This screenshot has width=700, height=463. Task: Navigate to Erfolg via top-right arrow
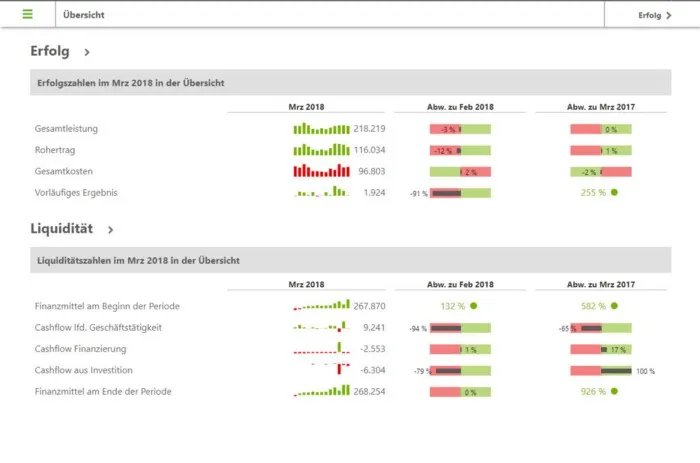(x=655, y=15)
